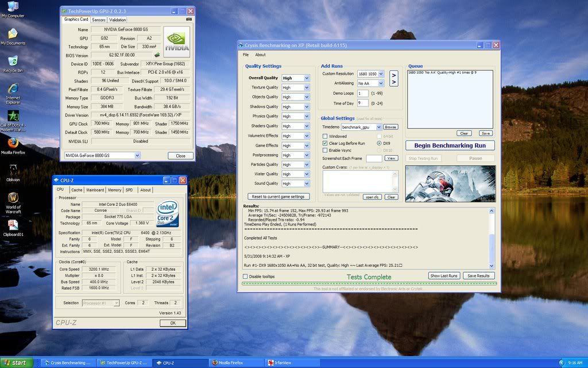Image resolution: width=588 pixels, height=368 pixels.
Task: Click the Custom Cvars text area
Action: coord(360,181)
